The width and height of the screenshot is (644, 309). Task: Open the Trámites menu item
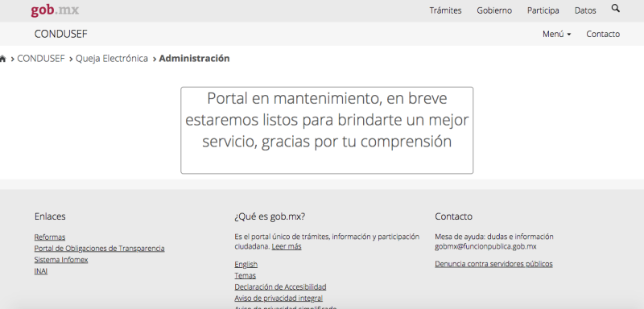(x=445, y=10)
